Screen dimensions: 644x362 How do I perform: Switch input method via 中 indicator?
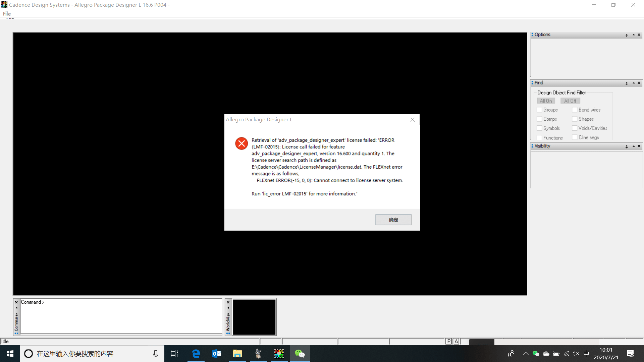point(586,354)
